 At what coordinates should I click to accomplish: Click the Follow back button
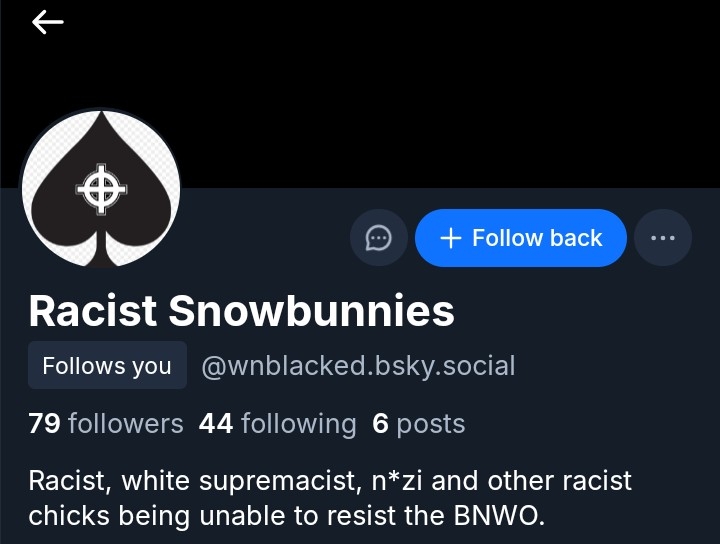pyautogui.click(x=520, y=238)
